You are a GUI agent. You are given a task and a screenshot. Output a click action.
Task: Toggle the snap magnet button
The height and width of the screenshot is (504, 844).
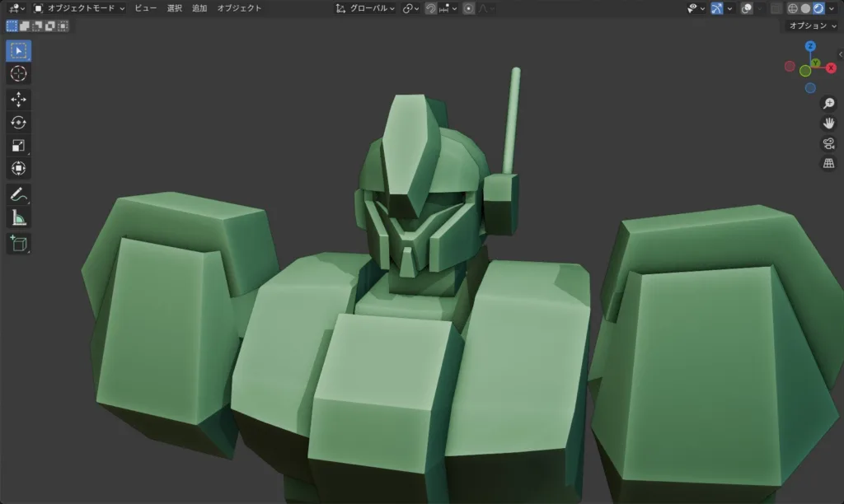(x=430, y=8)
